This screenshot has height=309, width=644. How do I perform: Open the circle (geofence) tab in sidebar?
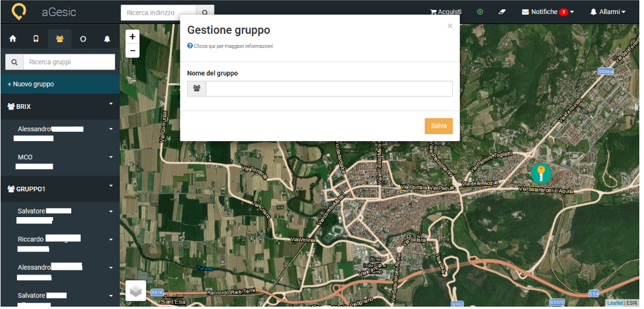(x=83, y=39)
